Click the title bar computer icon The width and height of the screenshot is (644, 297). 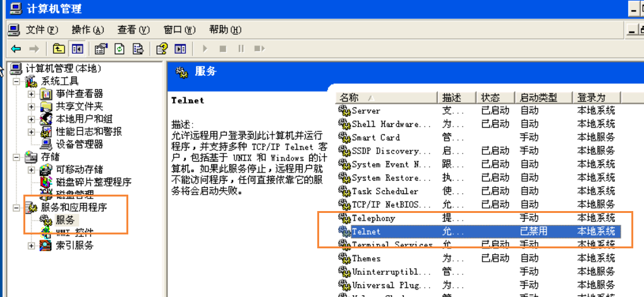pyautogui.click(x=16, y=8)
